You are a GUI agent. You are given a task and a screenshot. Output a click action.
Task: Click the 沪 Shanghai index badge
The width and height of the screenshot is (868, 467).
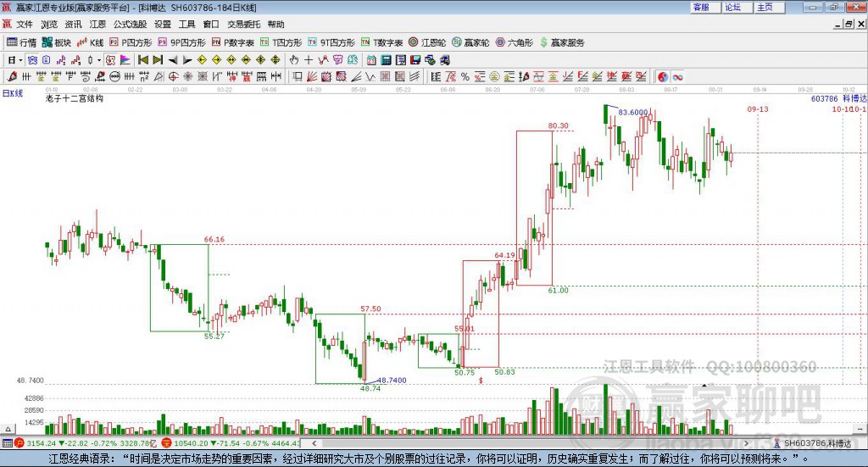tap(19, 443)
